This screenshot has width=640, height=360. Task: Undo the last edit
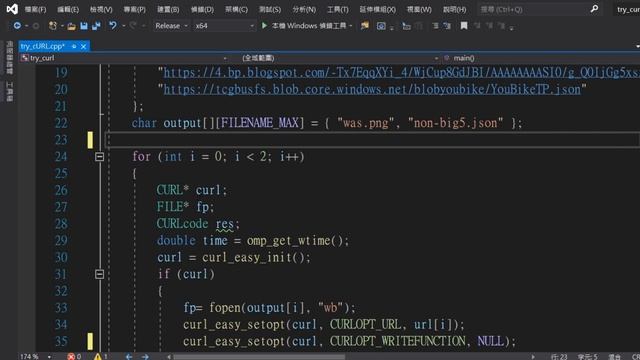pos(113,26)
